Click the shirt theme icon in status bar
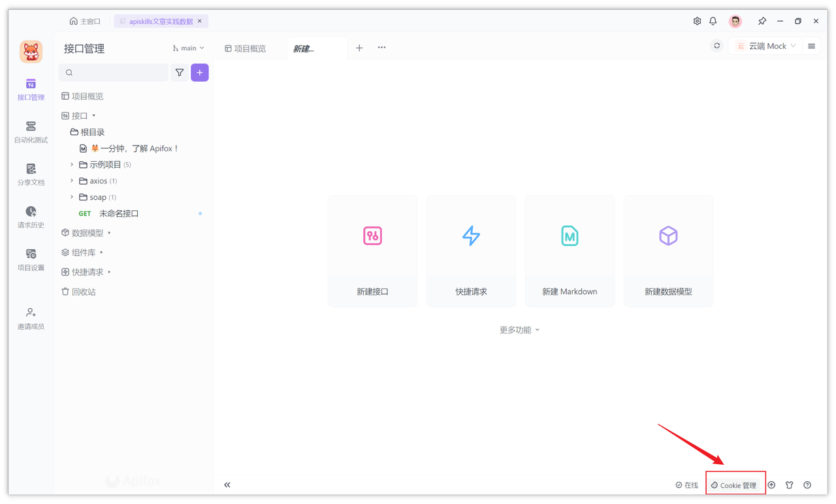Image resolution: width=836 pixels, height=504 pixels. tap(789, 485)
